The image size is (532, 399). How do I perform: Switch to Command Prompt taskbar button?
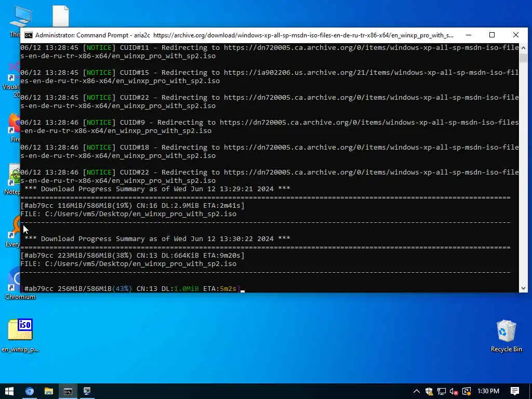(x=68, y=391)
